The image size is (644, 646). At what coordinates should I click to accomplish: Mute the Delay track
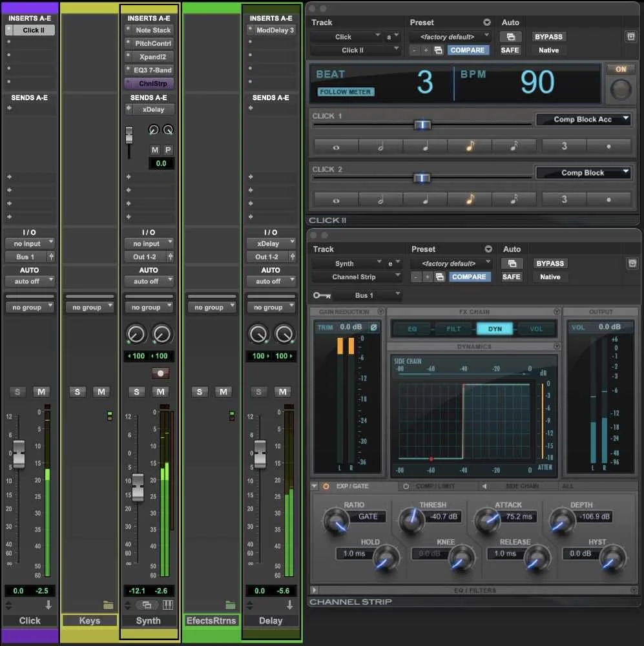283,392
